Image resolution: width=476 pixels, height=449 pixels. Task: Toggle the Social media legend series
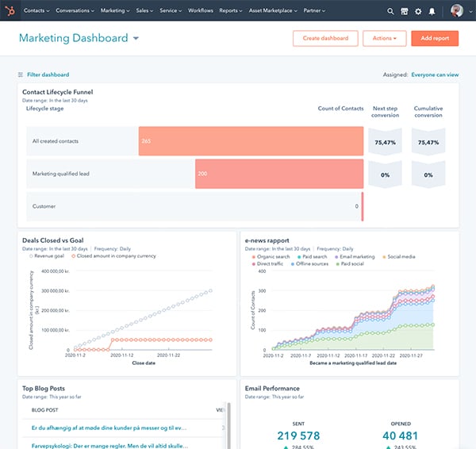pos(398,256)
